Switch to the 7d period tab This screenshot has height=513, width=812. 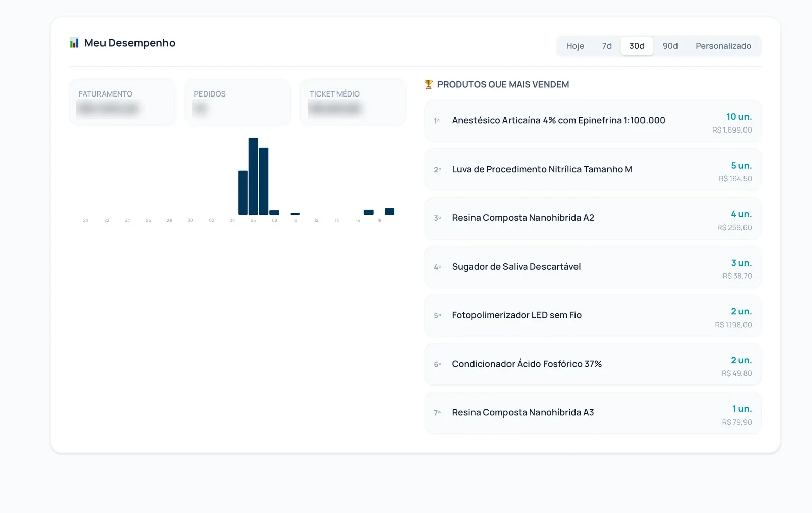[x=607, y=46]
